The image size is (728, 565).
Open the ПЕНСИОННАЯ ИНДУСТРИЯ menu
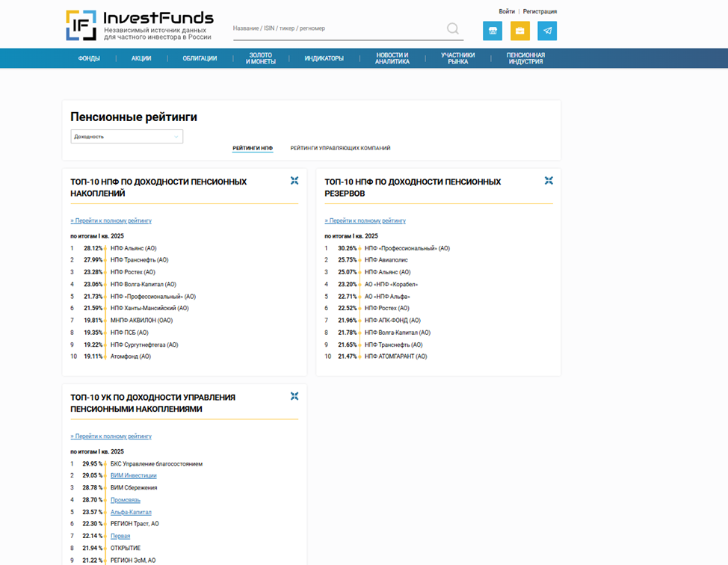pos(525,58)
